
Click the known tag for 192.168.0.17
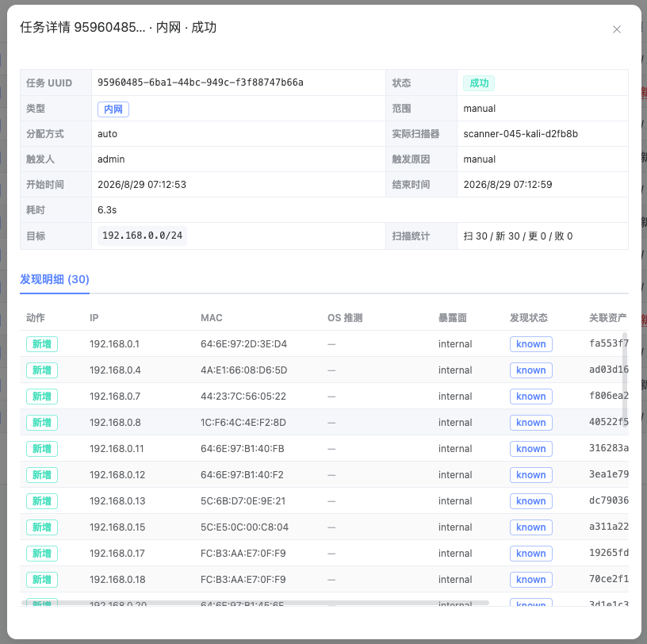[530, 554]
